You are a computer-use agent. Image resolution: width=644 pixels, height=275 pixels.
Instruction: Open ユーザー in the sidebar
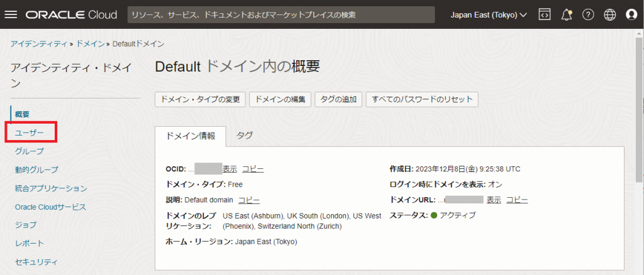(29, 132)
